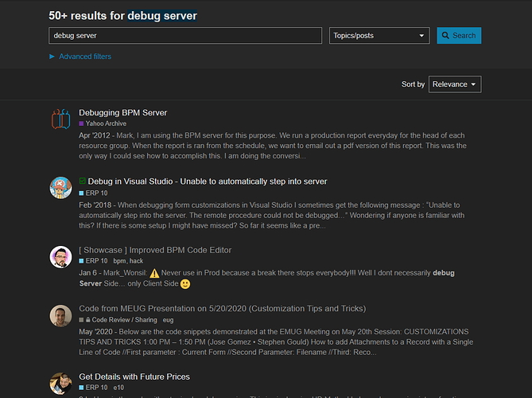The width and height of the screenshot is (532, 398).
Task: Open ERP 10 category under Debug in Visual Studio
Action: (93, 193)
